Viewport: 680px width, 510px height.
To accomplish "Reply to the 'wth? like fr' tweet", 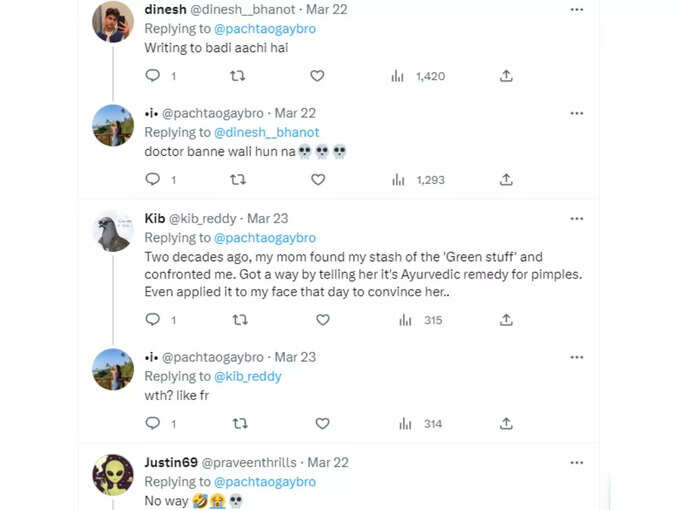I will pyautogui.click(x=153, y=423).
